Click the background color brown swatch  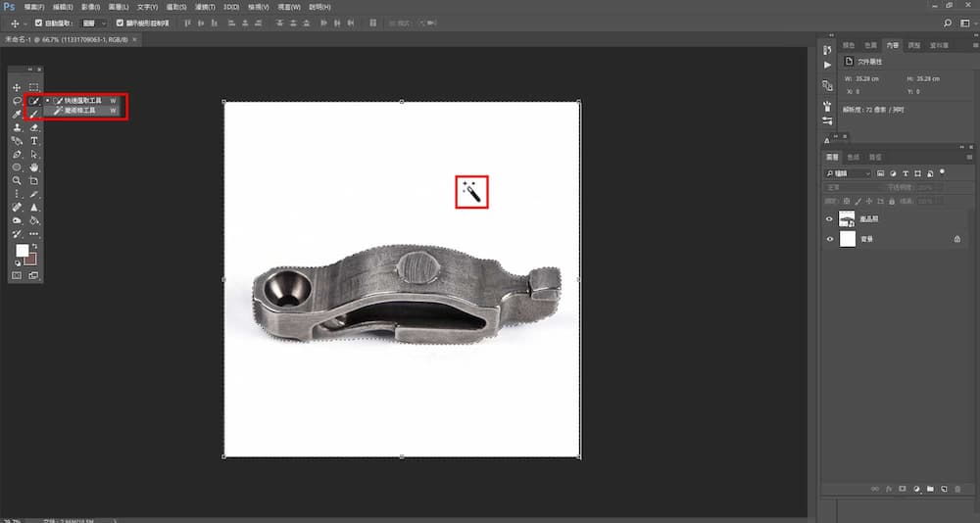click(32, 260)
